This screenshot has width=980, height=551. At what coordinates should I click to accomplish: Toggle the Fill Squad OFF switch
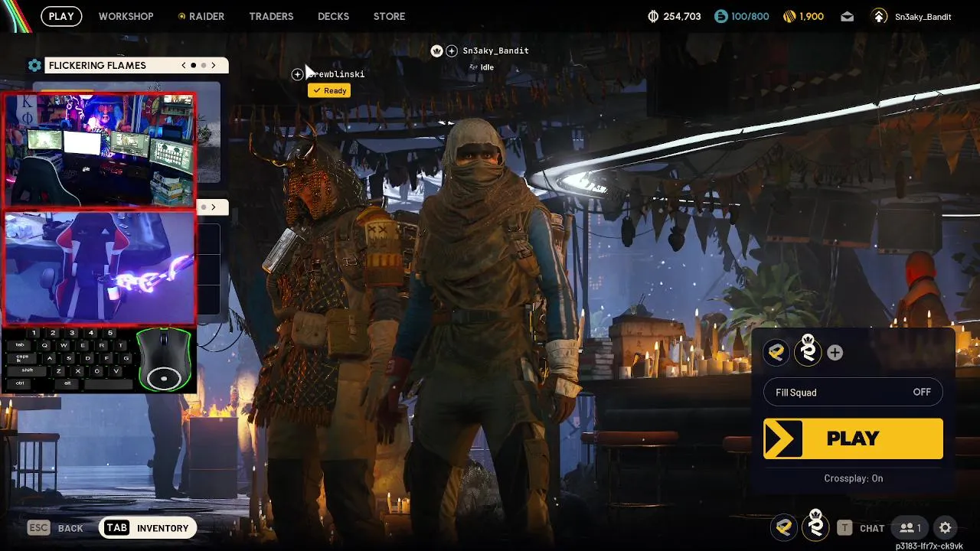coord(853,393)
